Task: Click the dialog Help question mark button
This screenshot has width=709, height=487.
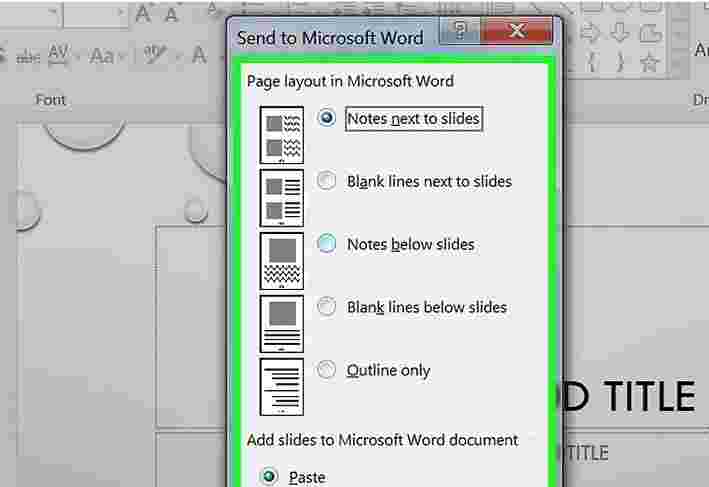Action: 460,30
